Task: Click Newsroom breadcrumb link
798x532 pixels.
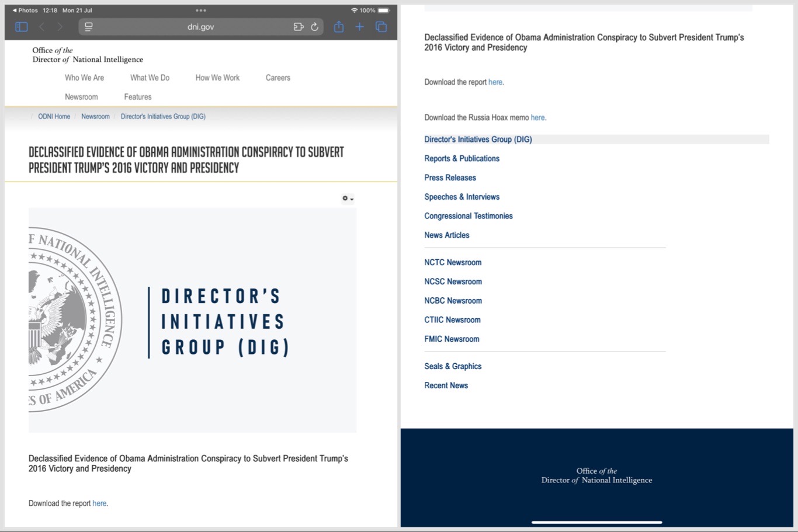Action: 95,117
